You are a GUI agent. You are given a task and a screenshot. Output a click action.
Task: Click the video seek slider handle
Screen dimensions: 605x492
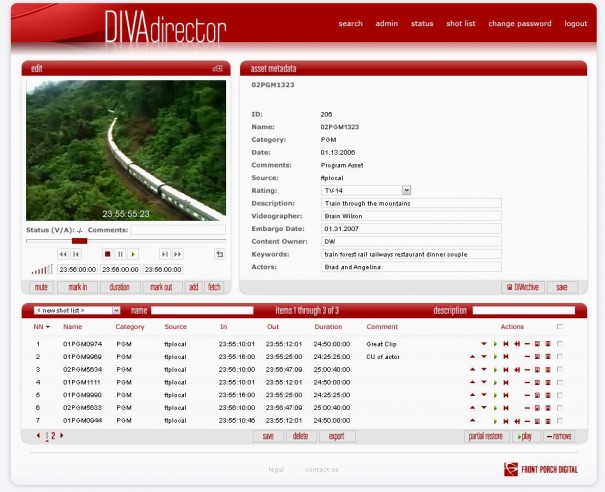tap(79, 241)
